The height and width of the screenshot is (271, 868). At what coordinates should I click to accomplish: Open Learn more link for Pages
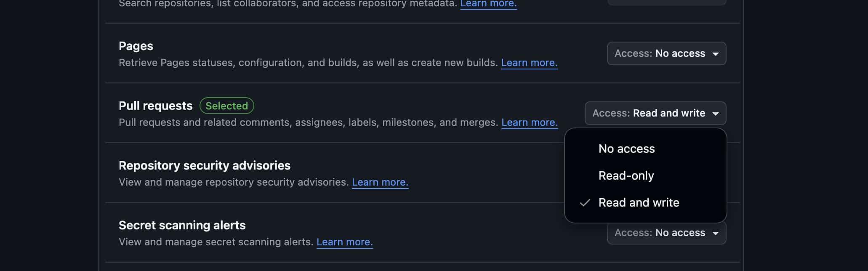coord(529,63)
